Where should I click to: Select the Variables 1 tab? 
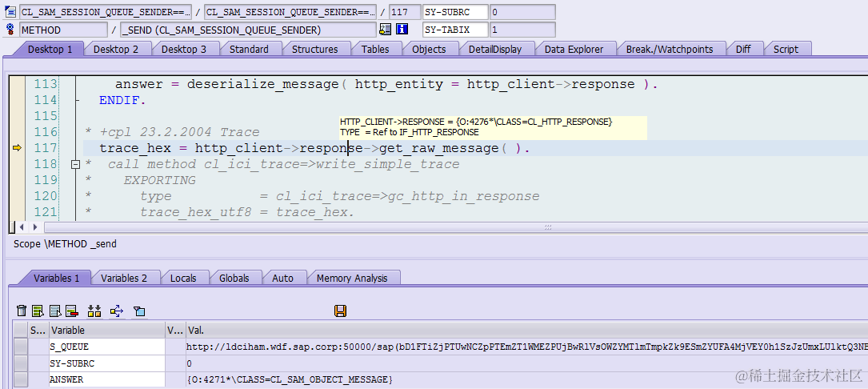(56, 279)
